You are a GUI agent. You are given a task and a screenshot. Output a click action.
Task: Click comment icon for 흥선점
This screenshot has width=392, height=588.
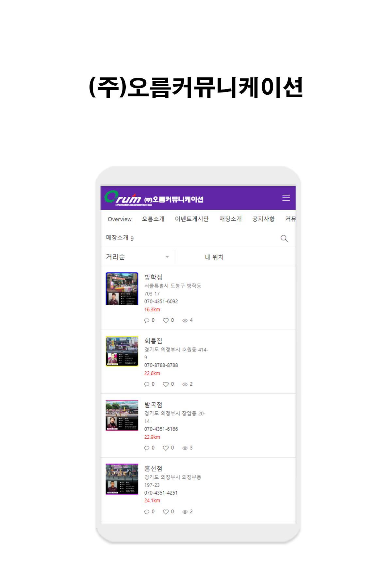147,512
